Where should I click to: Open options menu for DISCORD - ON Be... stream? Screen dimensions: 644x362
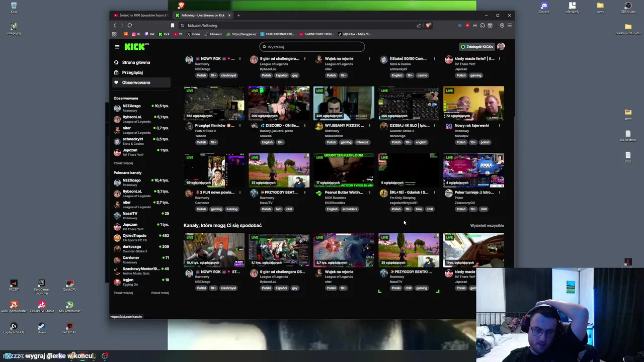[304, 126]
